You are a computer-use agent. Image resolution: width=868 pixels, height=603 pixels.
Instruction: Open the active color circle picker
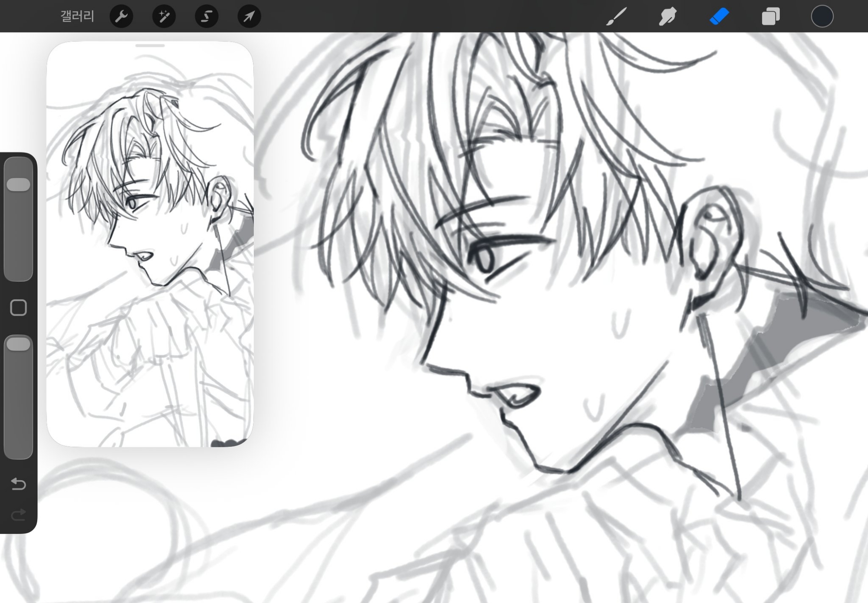(822, 16)
